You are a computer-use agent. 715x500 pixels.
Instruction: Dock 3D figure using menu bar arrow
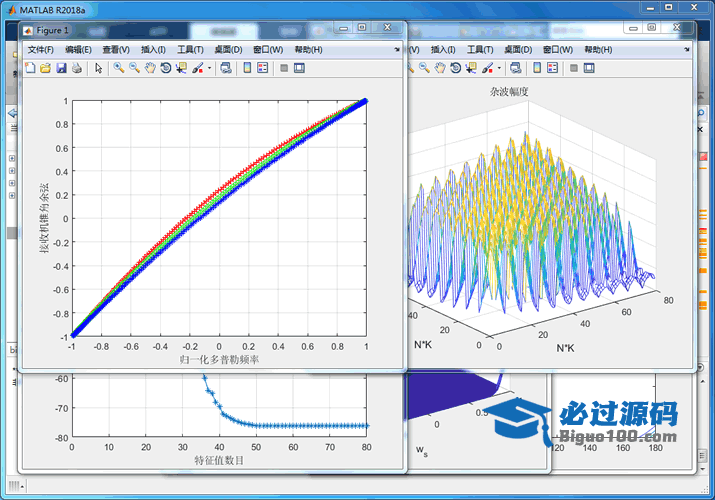[x=687, y=49]
